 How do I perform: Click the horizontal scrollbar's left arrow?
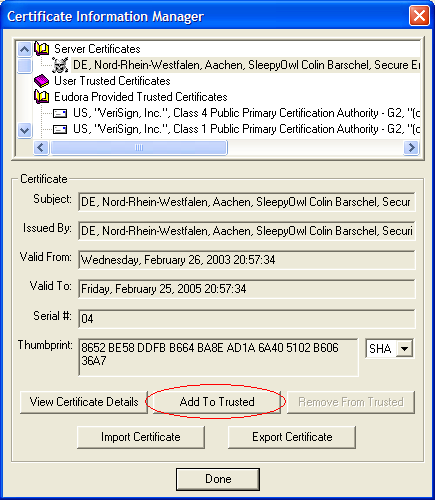(x=41, y=147)
